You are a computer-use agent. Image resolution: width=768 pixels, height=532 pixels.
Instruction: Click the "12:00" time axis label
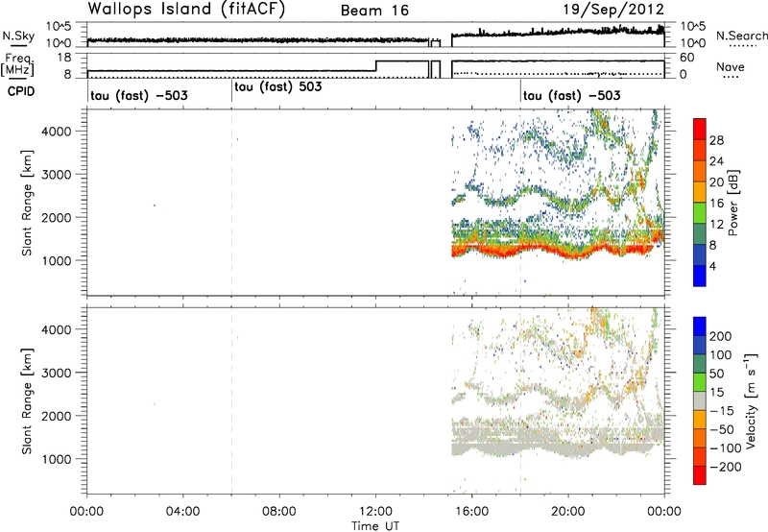(x=375, y=512)
